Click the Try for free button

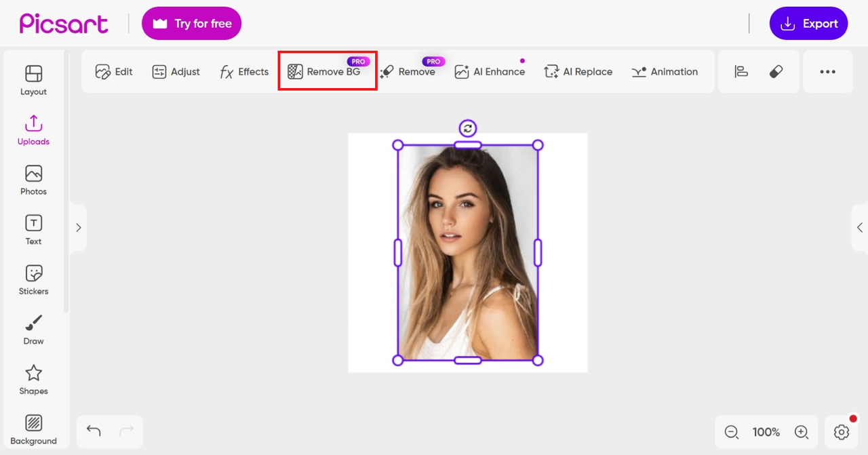[191, 24]
